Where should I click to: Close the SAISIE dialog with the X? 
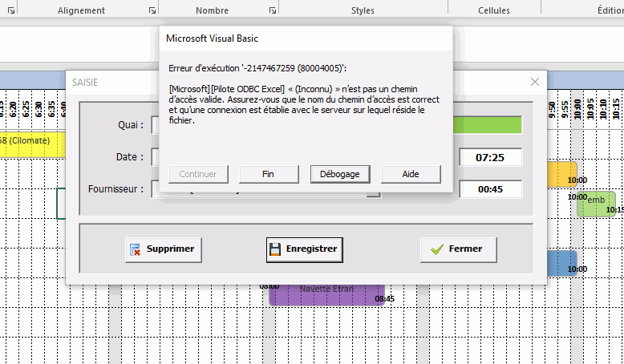pos(534,82)
